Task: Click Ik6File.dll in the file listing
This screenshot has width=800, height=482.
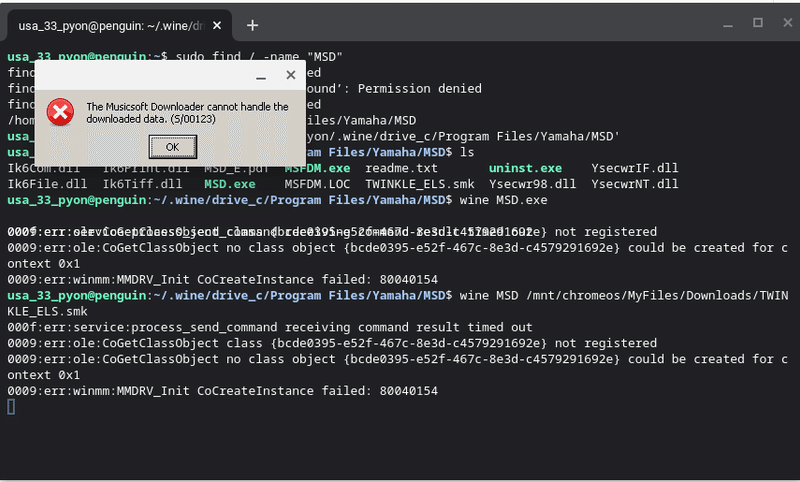Action: click(x=47, y=184)
